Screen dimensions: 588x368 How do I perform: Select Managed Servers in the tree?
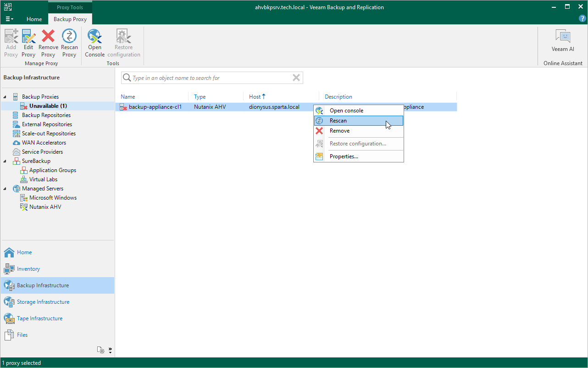(43, 189)
